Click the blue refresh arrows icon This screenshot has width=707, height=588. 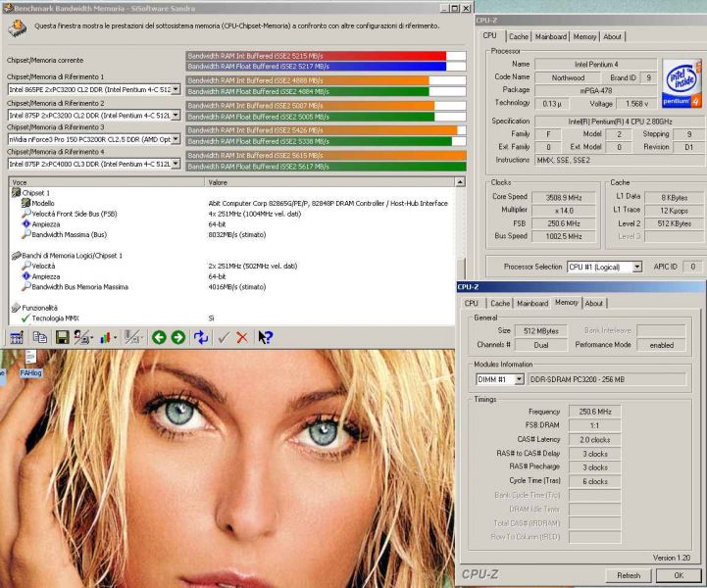(x=201, y=337)
